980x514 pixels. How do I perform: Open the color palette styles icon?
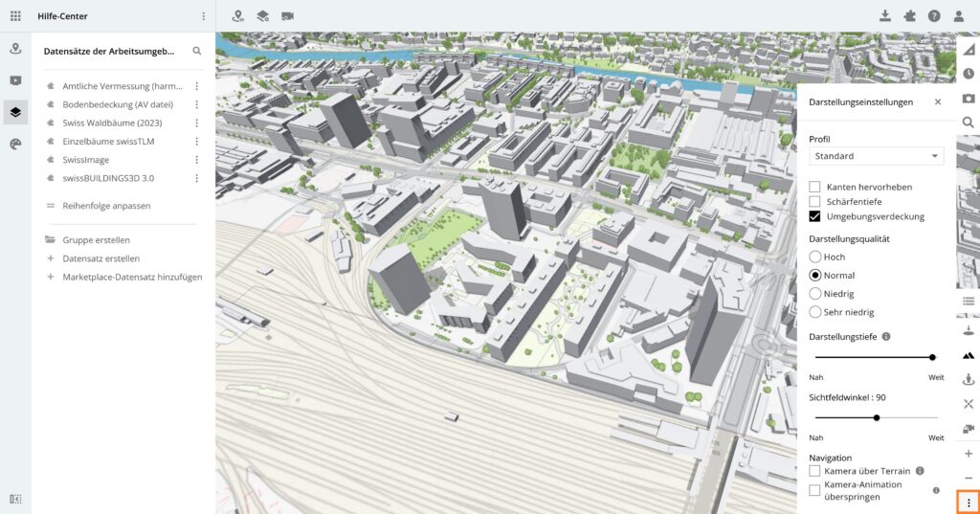(15, 144)
